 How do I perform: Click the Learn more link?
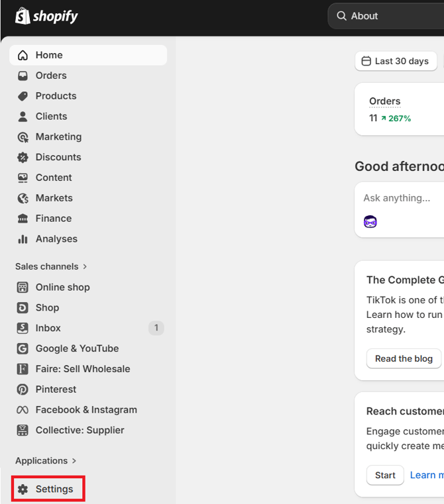[x=427, y=475]
